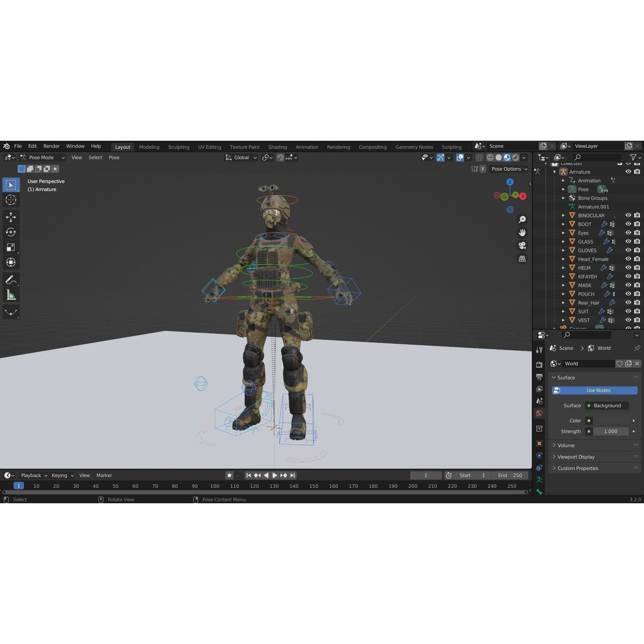The image size is (644, 644).
Task: Open the Bone properties tab
Action: coord(539,491)
